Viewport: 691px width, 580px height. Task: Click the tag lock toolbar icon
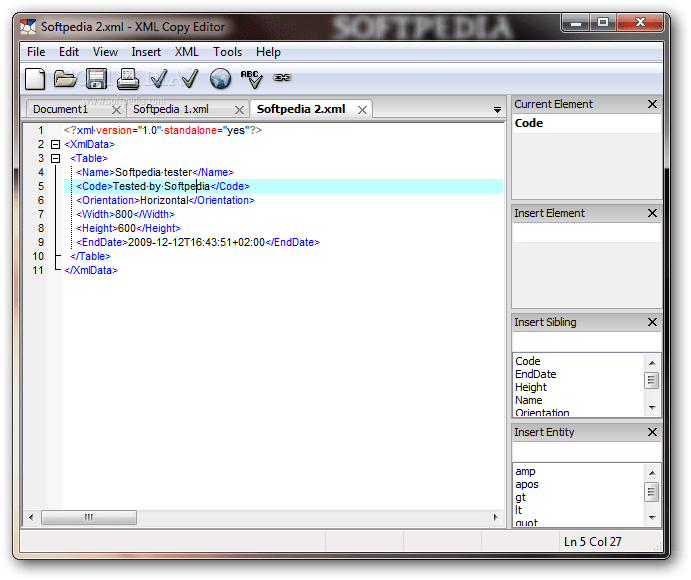point(282,78)
